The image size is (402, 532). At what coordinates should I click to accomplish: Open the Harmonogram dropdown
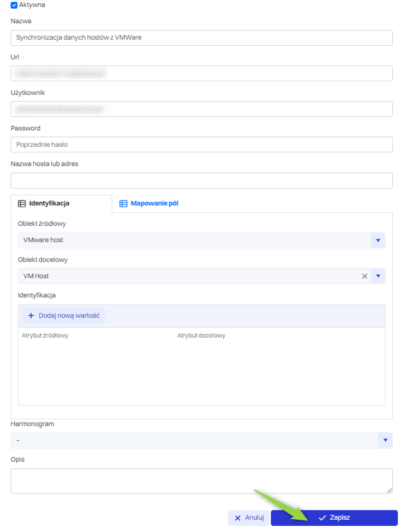click(x=385, y=440)
